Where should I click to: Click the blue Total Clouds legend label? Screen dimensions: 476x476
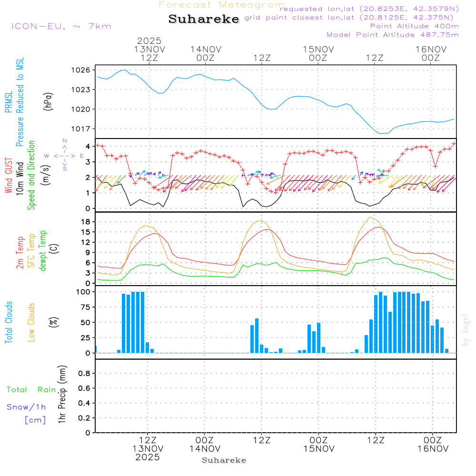click(x=9, y=322)
